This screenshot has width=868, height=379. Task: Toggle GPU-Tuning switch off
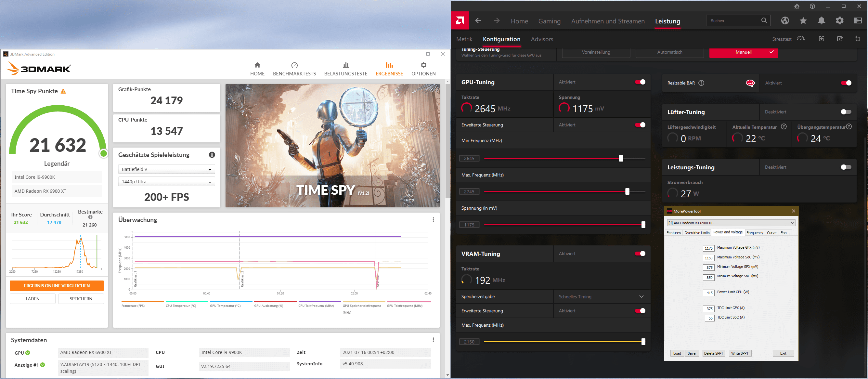pyautogui.click(x=640, y=82)
